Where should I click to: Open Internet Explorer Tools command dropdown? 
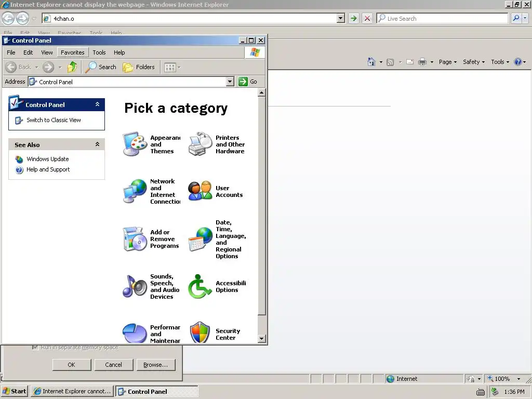coord(500,62)
